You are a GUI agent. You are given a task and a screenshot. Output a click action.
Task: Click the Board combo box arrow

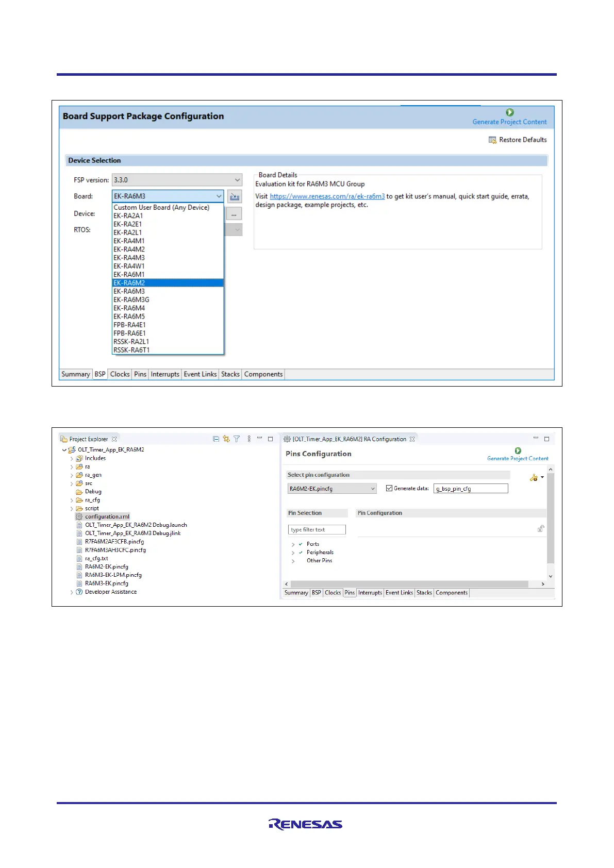[x=219, y=196]
